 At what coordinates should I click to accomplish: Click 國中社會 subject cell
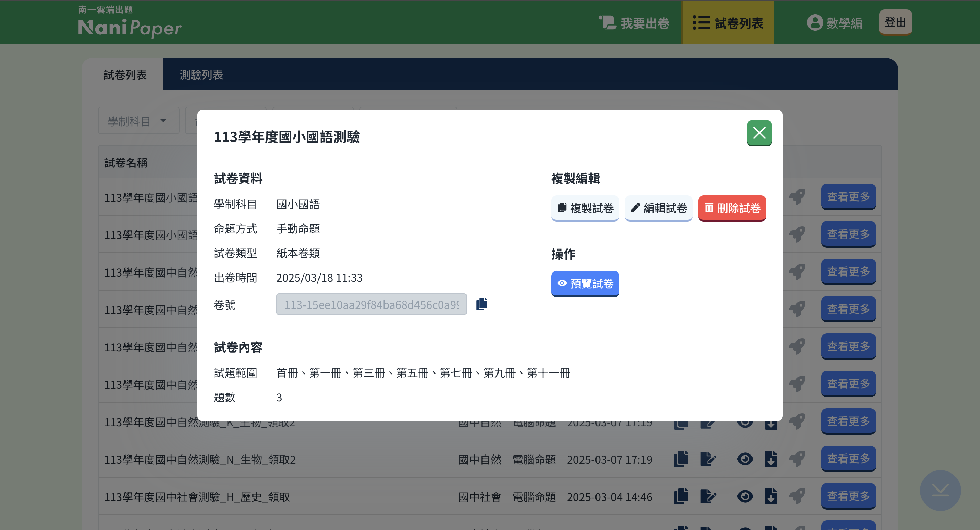479,497
